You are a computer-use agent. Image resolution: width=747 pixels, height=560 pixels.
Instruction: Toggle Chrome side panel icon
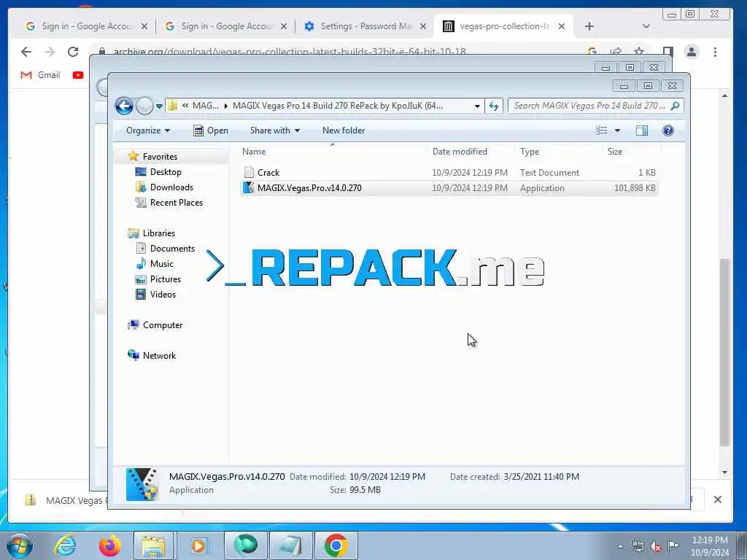(668, 52)
